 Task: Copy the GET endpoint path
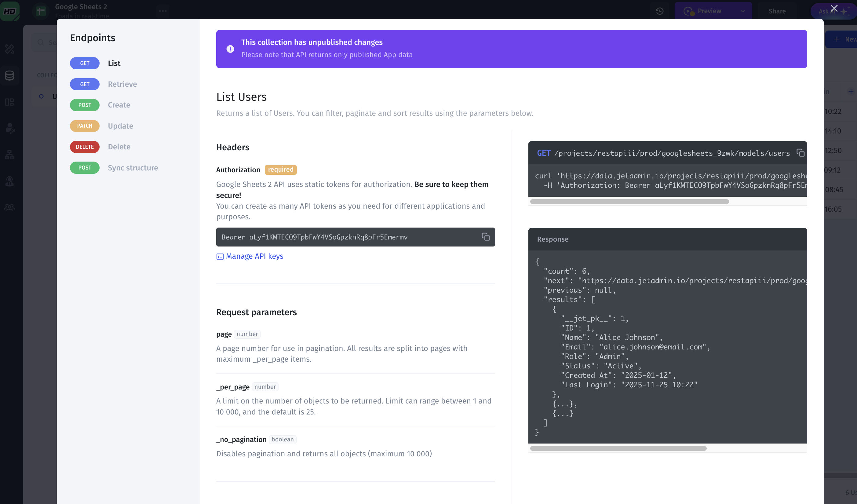coord(800,153)
